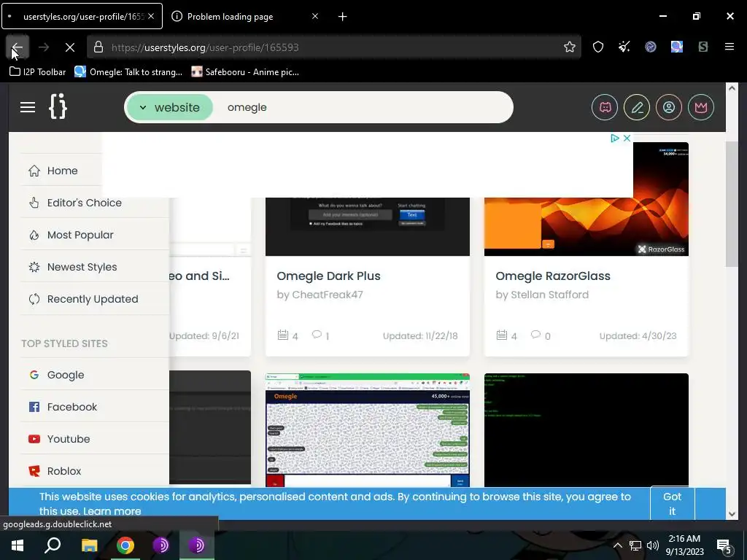The width and height of the screenshot is (747, 560).
Task: Select Facebook under Top Styled Sites
Action: (72, 407)
